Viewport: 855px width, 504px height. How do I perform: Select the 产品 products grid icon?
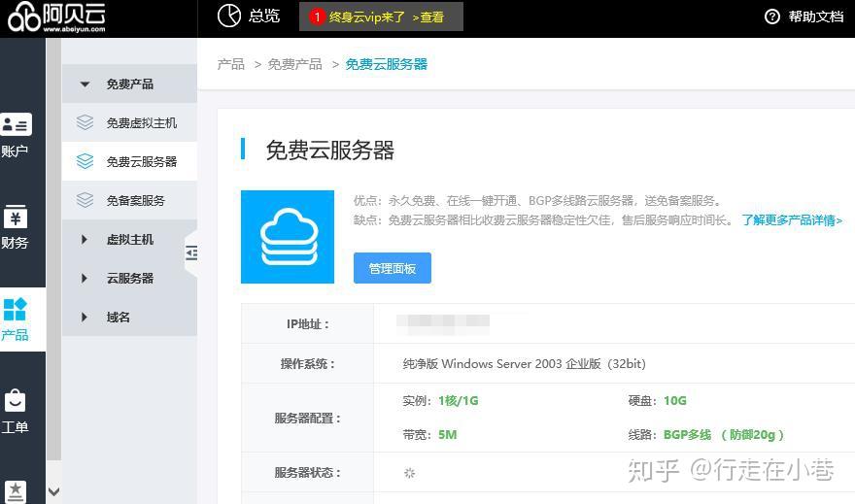(x=16, y=309)
